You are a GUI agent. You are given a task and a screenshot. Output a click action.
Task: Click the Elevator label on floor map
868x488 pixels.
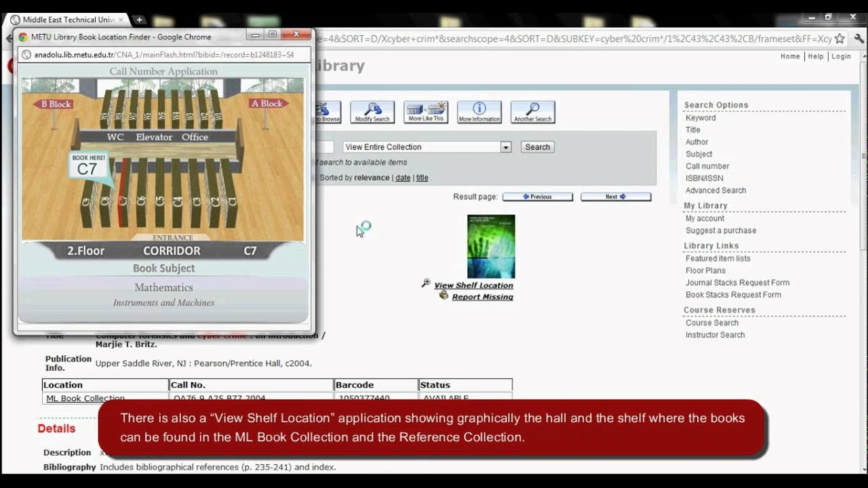click(x=154, y=137)
